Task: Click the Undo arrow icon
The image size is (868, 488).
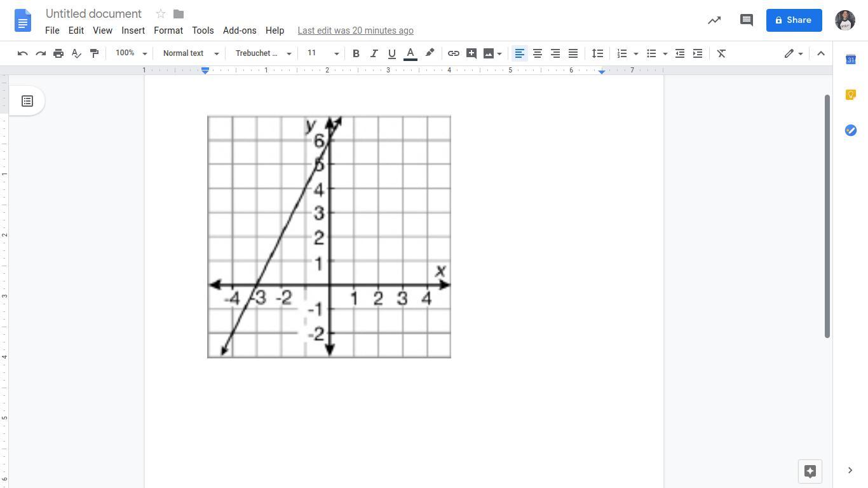Action: click(23, 53)
